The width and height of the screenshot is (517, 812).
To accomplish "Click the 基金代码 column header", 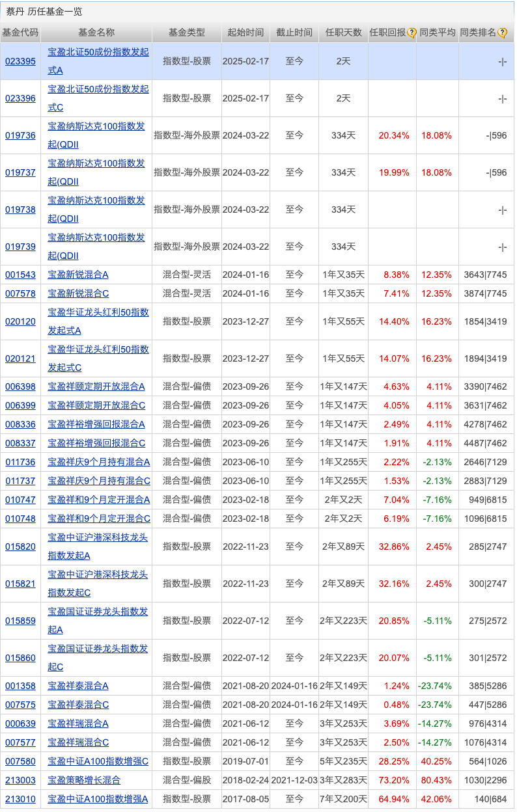I will pos(20,33).
